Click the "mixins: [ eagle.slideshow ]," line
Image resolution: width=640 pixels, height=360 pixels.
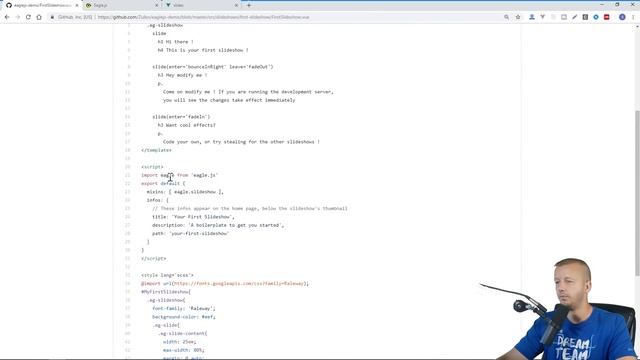[x=185, y=192]
